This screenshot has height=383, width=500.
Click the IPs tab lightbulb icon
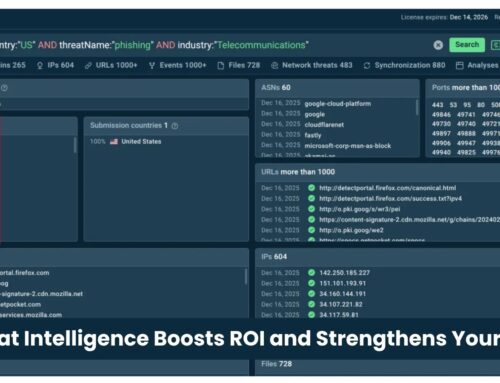coord(40,66)
